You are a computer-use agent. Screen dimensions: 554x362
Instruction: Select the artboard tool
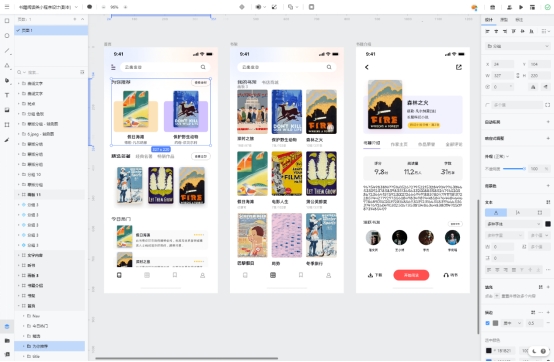pyautogui.click(x=7, y=125)
